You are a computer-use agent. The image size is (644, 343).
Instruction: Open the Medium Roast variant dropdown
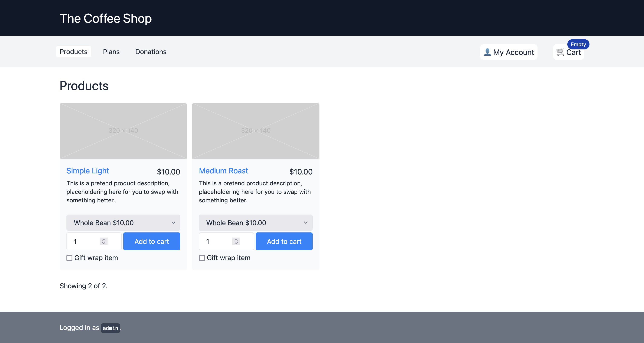[256, 222]
